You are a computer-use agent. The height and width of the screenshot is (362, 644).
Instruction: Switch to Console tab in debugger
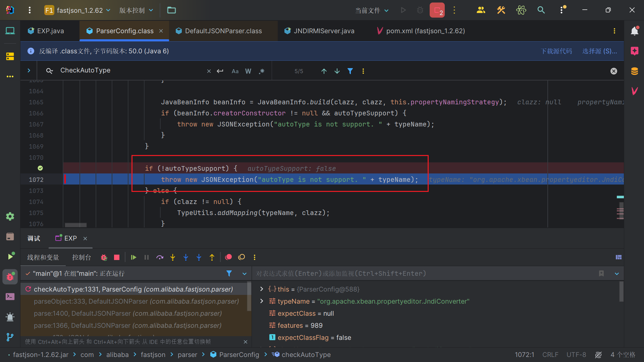tap(82, 257)
